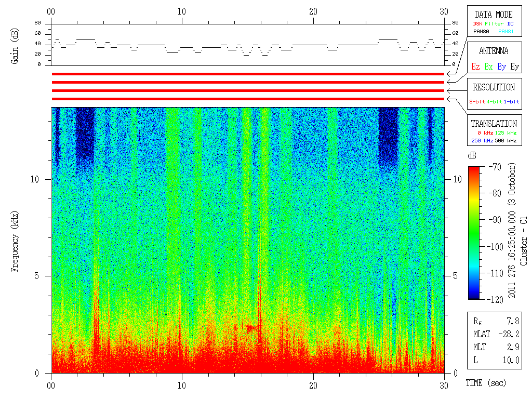This screenshot has height=399, width=532.
Task: Click the spectrogram plot area
Action: [248, 240]
